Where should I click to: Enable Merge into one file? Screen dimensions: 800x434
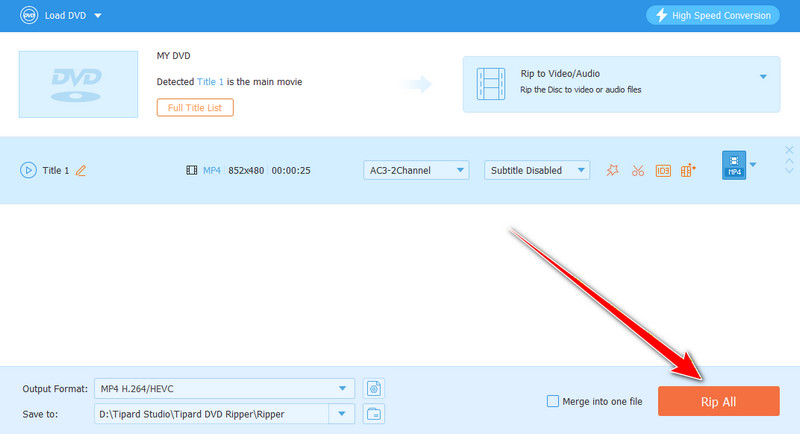tap(553, 401)
